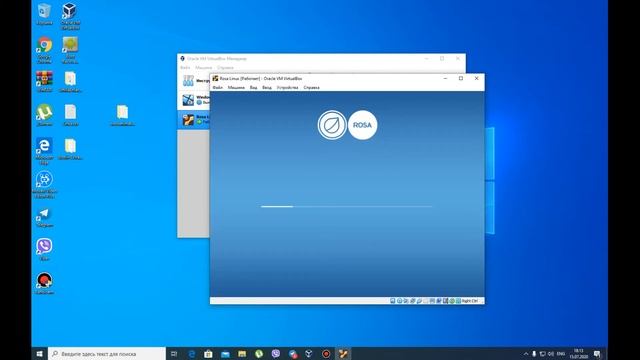Click optical disc indicator in VM status bar
The width and height of the screenshot is (640, 360).
[400, 301]
